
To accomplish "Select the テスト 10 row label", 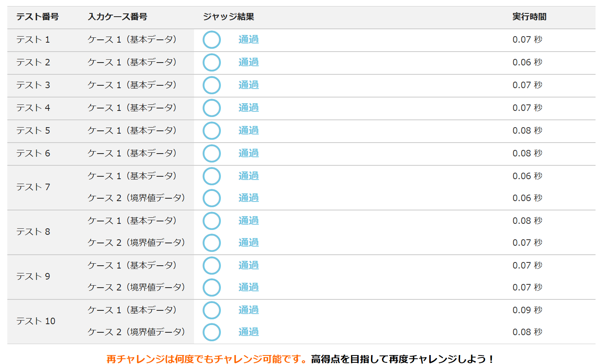I will (x=36, y=321).
